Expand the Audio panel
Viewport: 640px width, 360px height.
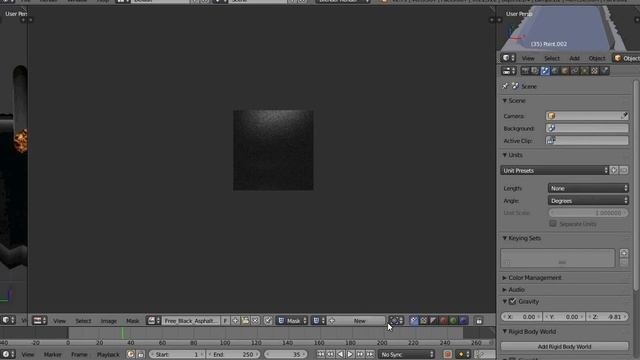coord(516,289)
